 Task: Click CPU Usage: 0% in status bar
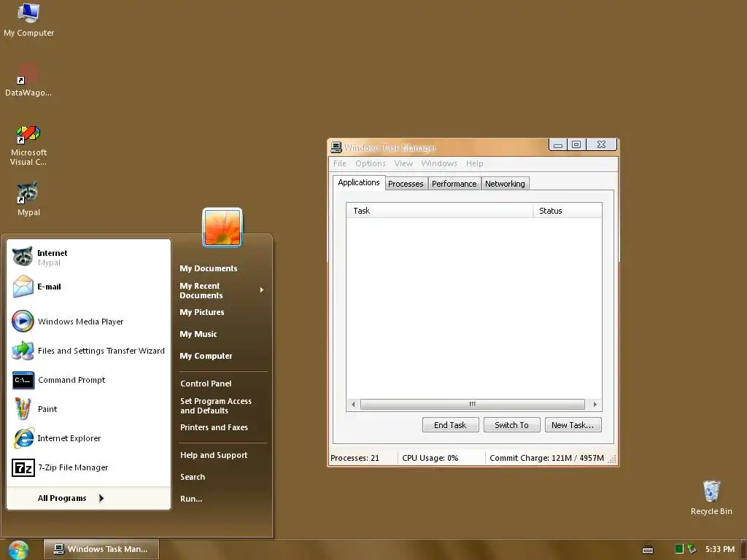tap(430, 458)
